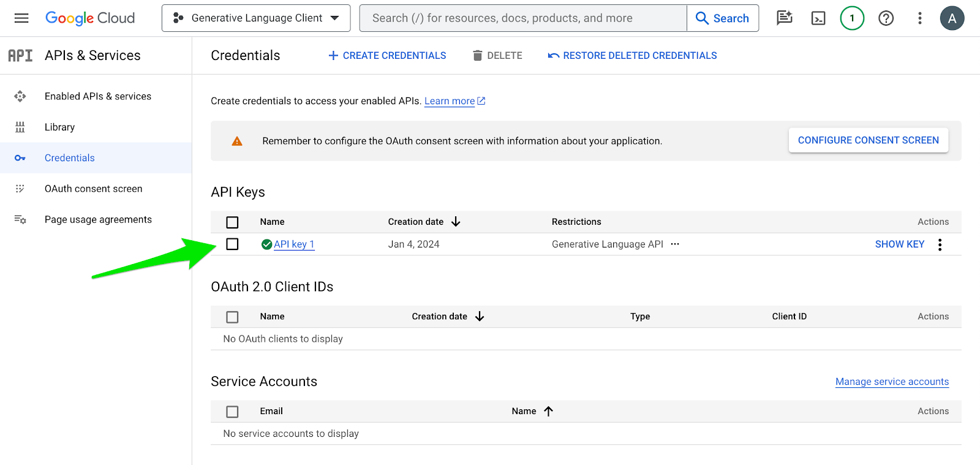
Task: Open the API key 1 link
Action: pos(294,244)
